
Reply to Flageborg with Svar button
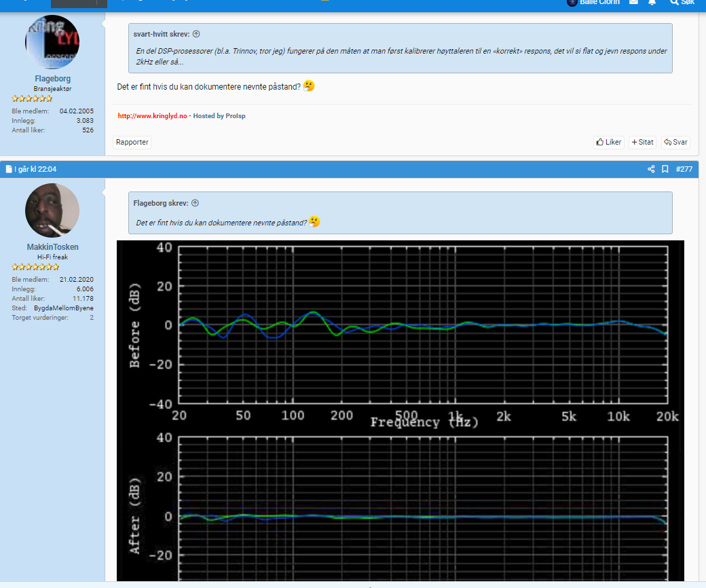point(675,142)
